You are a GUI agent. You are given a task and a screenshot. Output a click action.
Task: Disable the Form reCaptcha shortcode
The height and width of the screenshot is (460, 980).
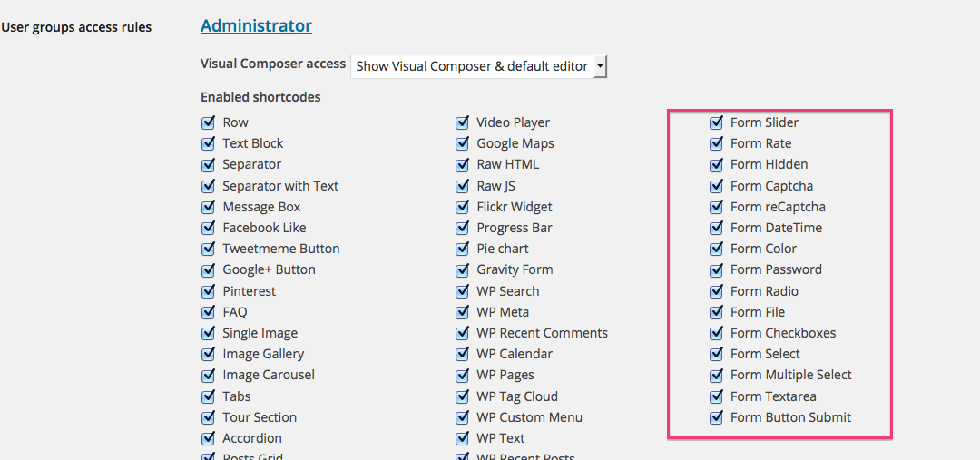716,207
